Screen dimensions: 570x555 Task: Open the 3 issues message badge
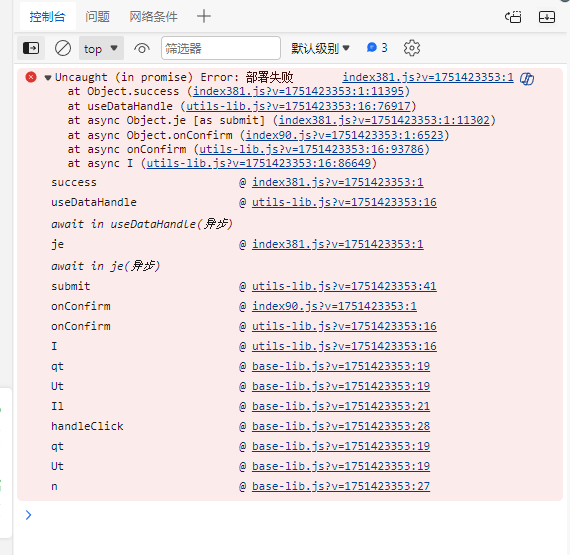[x=377, y=48]
